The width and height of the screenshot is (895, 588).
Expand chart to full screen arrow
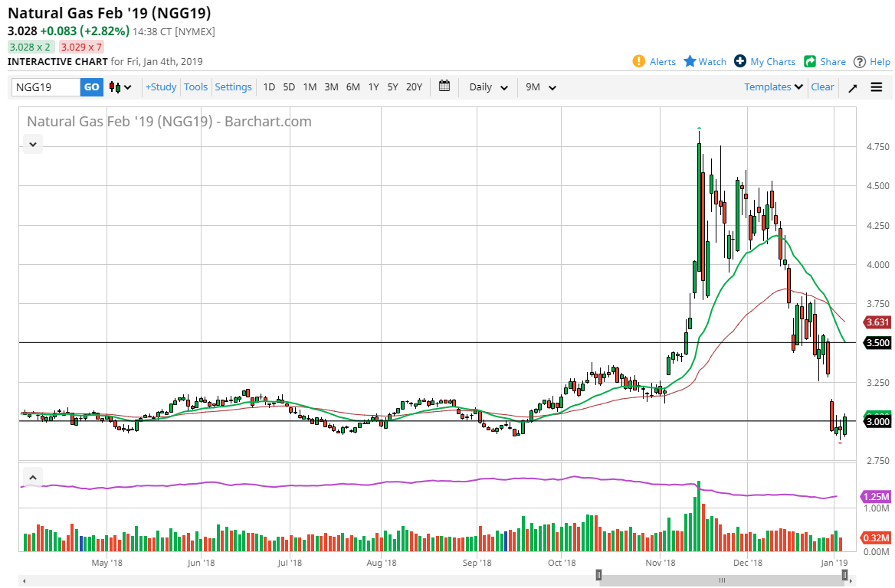pyautogui.click(x=852, y=87)
